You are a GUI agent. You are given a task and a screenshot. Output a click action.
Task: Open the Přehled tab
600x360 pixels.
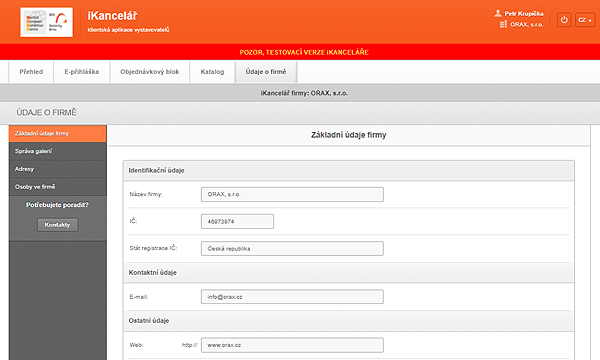pos(31,72)
